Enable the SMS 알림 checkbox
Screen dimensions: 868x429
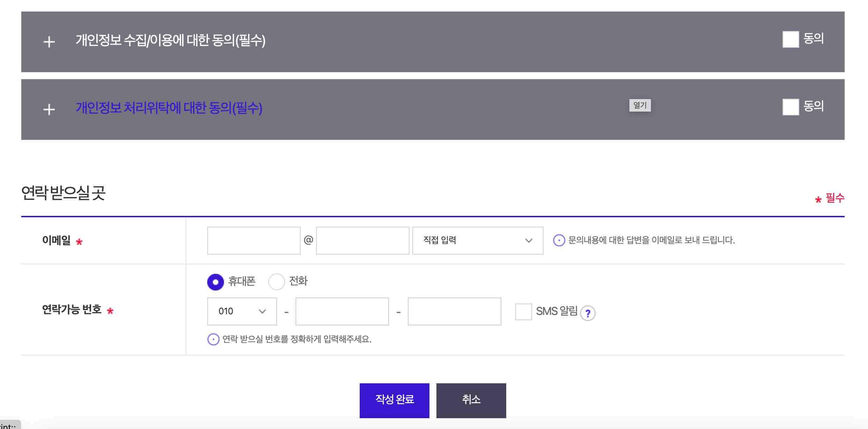click(x=523, y=311)
